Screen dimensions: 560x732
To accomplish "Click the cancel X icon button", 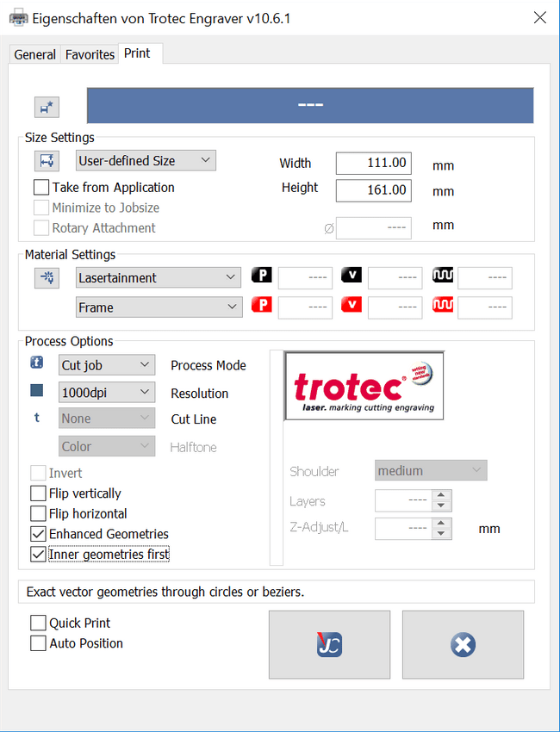I will pyautogui.click(x=463, y=645).
